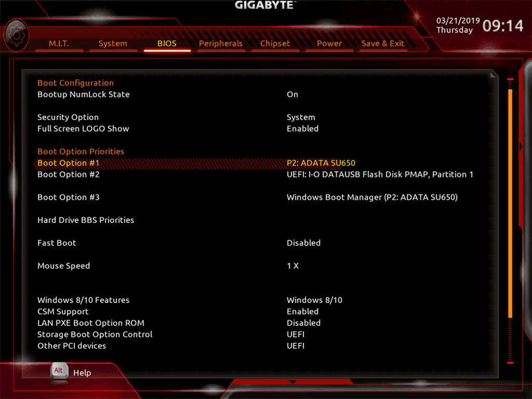Change Storage Boot Option Control UEFI value

click(x=296, y=334)
